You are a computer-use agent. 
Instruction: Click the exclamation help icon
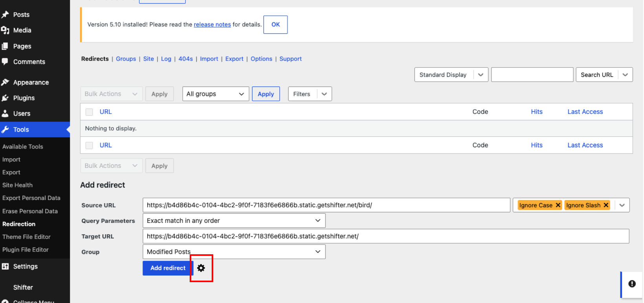632,284
